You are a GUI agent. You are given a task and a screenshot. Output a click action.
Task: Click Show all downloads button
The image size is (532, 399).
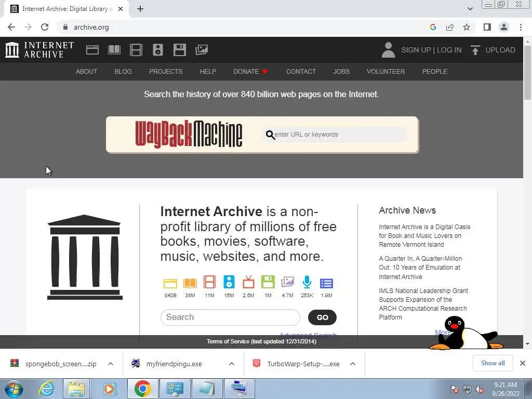pyautogui.click(x=493, y=363)
